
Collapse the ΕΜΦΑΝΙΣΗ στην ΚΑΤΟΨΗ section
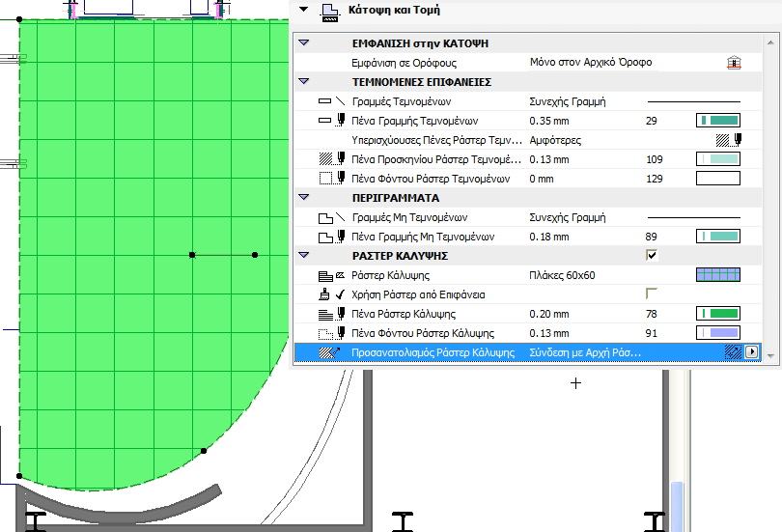[304, 43]
